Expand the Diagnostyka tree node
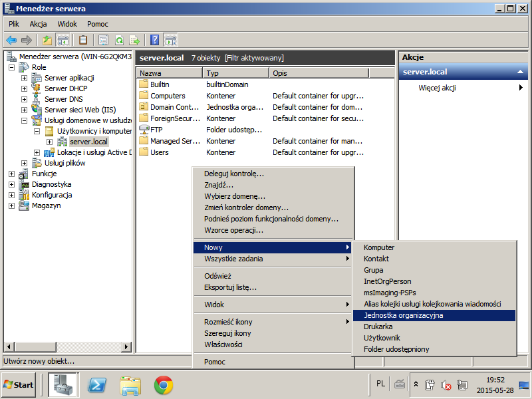The image size is (532, 399). point(11,185)
